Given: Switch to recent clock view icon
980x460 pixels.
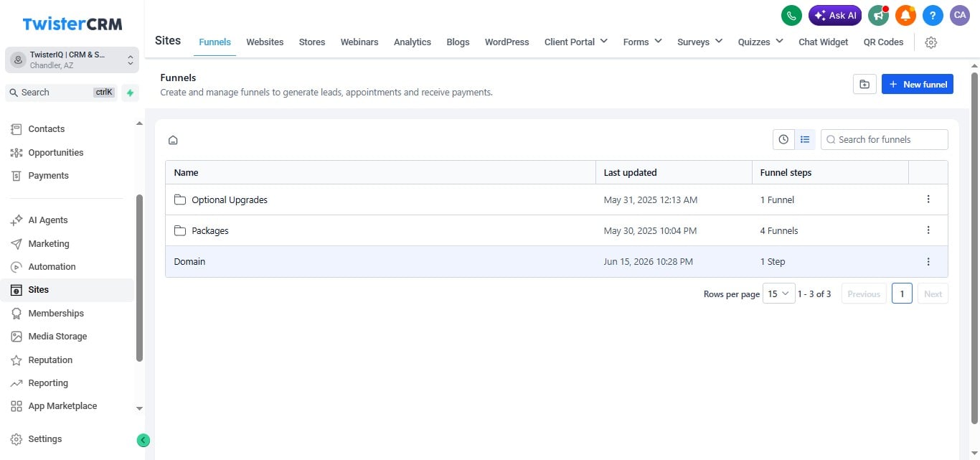Looking at the screenshot, I should point(783,139).
